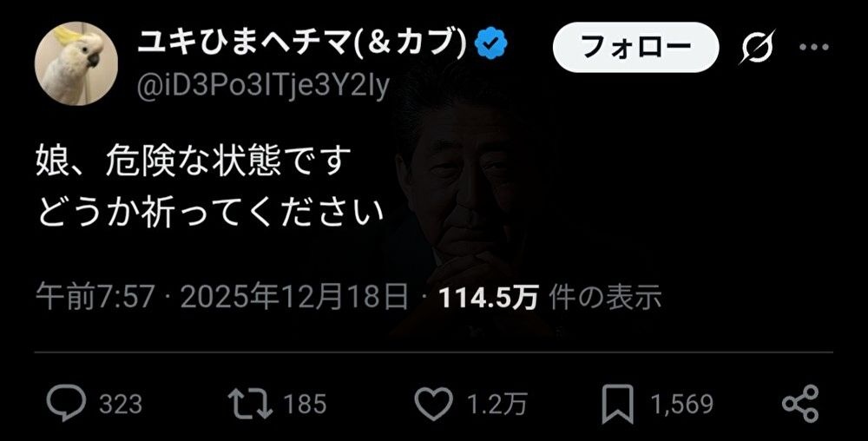Open the Grok slashed-circle icon

[758, 47]
